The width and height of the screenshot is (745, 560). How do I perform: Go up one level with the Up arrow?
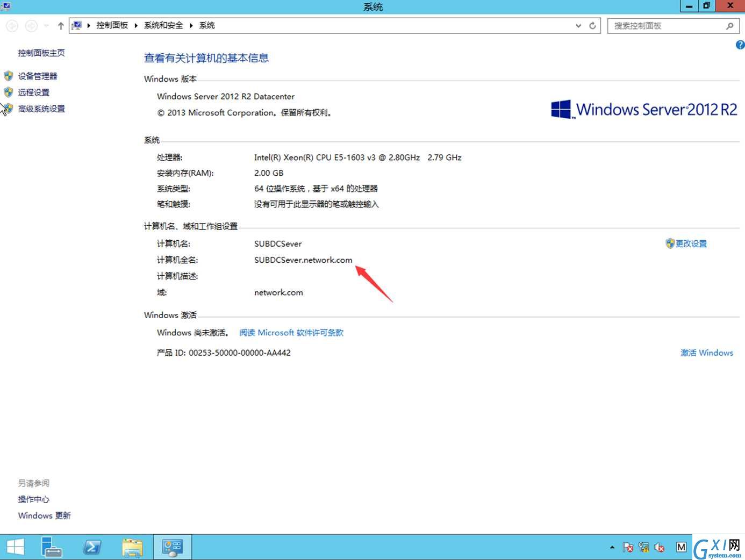pos(61,26)
